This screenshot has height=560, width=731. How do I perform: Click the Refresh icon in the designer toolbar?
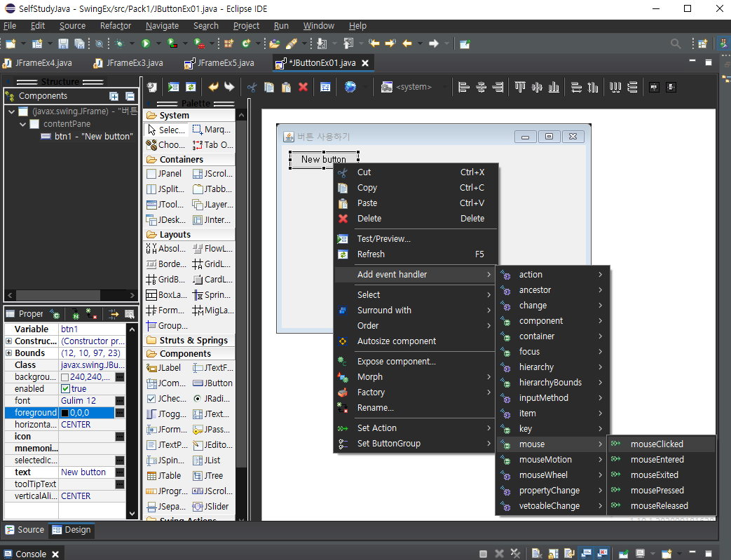191,87
